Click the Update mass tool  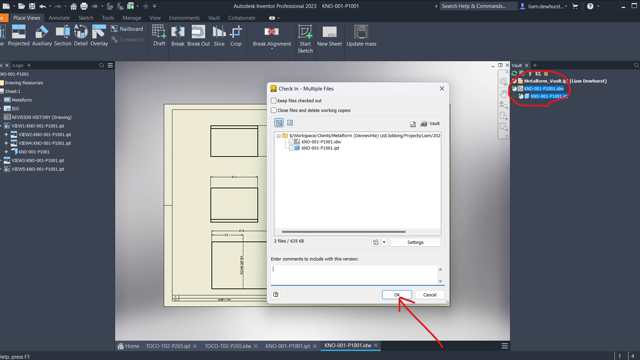[x=361, y=35]
